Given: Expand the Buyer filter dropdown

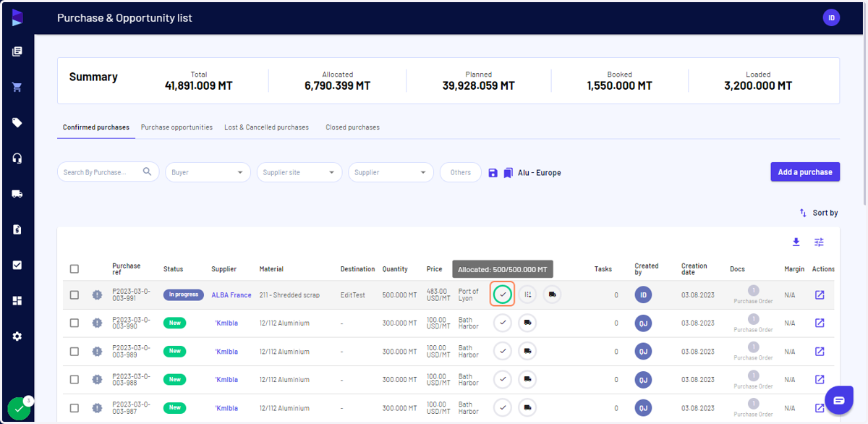Looking at the screenshot, I should (x=208, y=172).
